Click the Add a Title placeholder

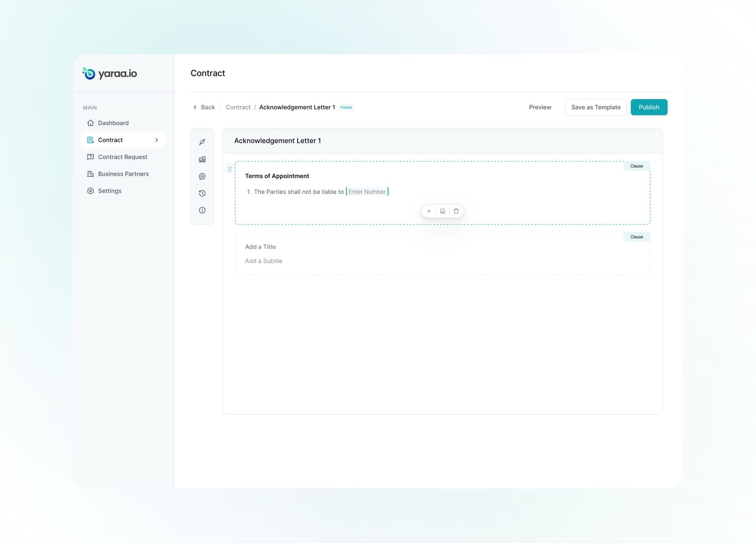(x=260, y=247)
